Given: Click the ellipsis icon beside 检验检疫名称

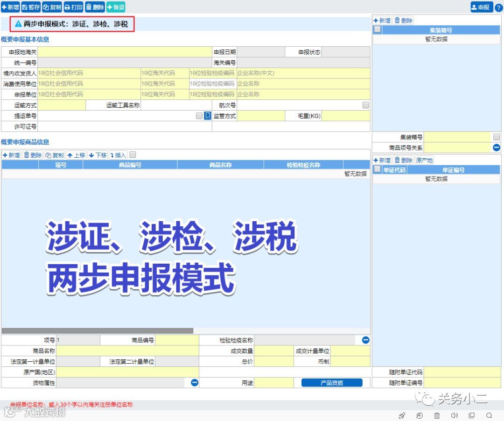Looking at the screenshot, I should (x=365, y=340).
